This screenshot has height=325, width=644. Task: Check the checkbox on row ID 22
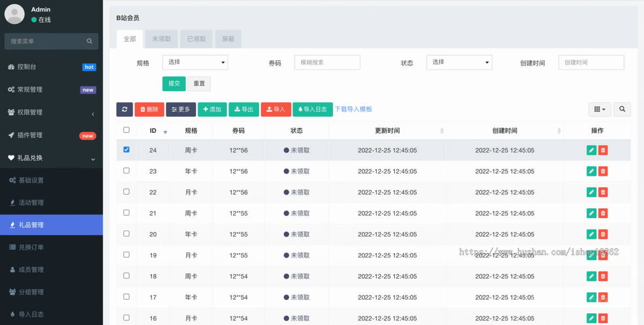click(126, 192)
